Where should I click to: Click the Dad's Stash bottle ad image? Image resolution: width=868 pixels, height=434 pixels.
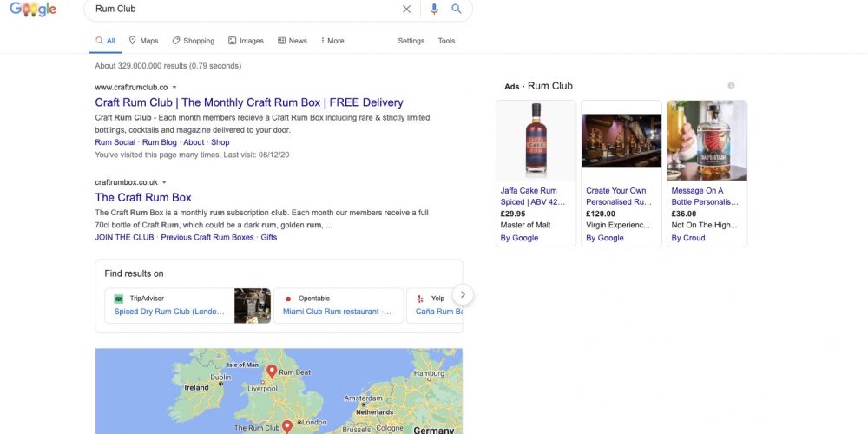coord(707,140)
